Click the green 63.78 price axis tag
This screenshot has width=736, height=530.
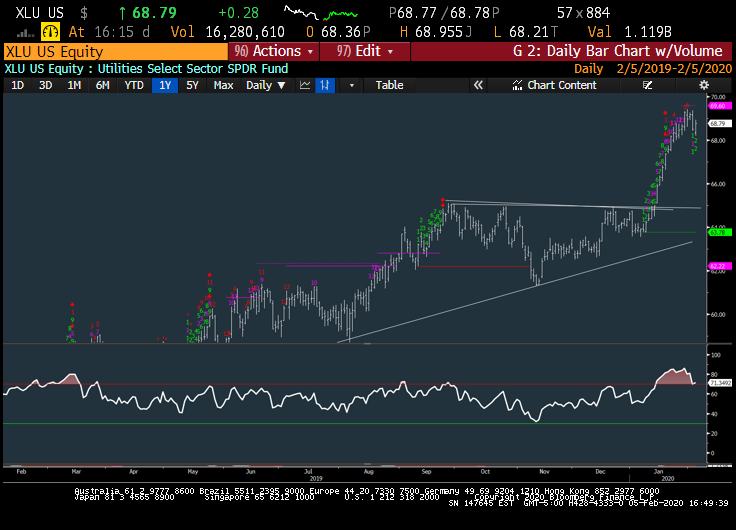point(720,232)
